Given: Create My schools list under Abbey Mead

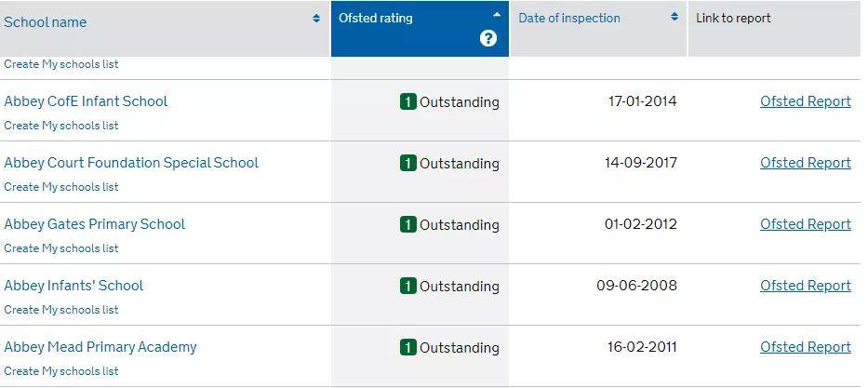Looking at the screenshot, I should [61, 371].
